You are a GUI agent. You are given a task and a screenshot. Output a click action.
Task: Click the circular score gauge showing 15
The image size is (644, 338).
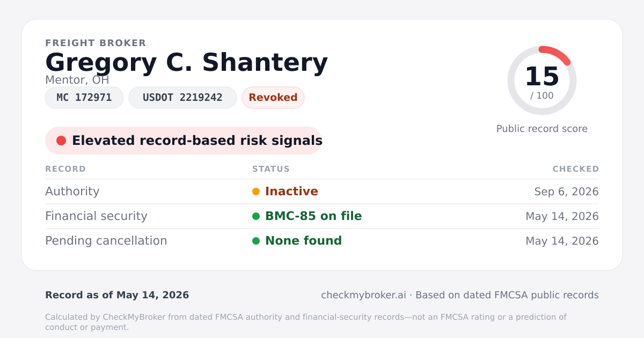(x=542, y=80)
